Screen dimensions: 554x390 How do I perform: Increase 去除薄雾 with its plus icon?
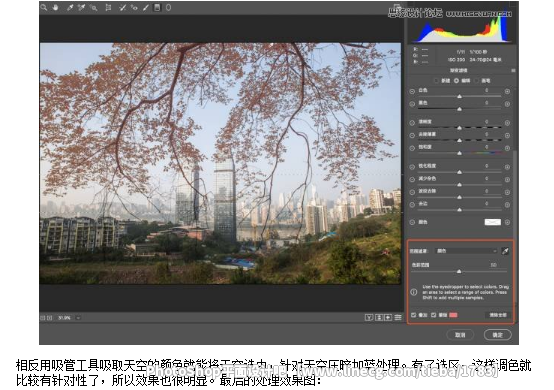tap(507, 136)
